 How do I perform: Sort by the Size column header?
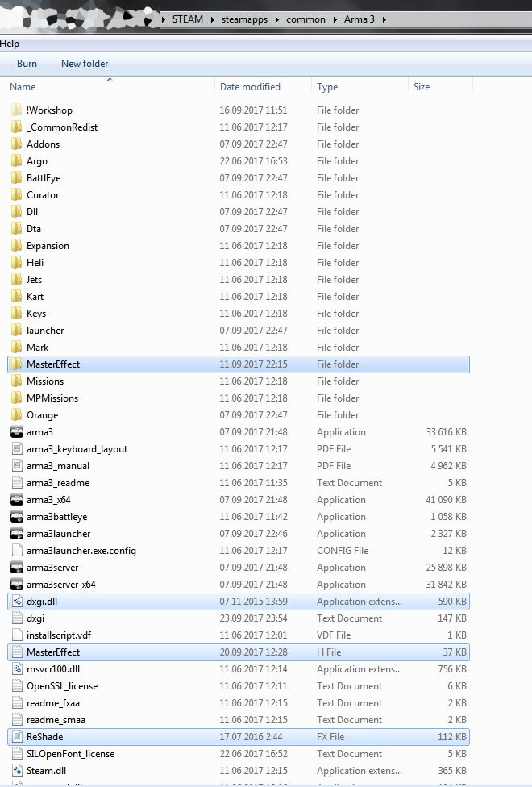click(422, 87)
